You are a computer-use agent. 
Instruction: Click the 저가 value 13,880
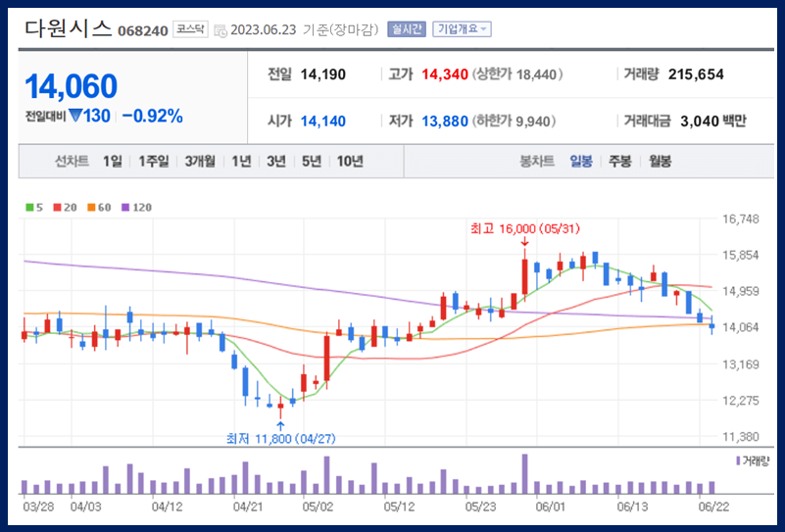[x=445, y=121]
